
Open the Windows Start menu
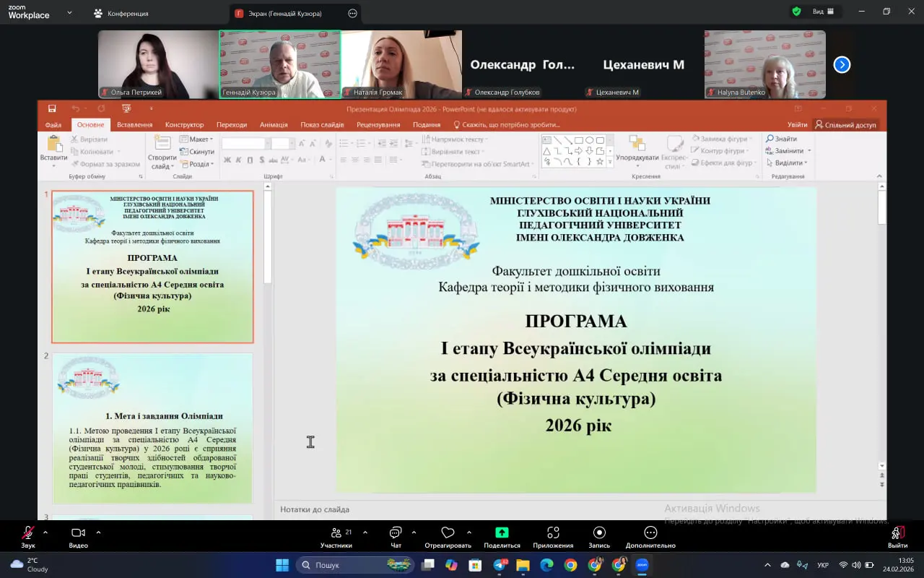click(282, 565)
